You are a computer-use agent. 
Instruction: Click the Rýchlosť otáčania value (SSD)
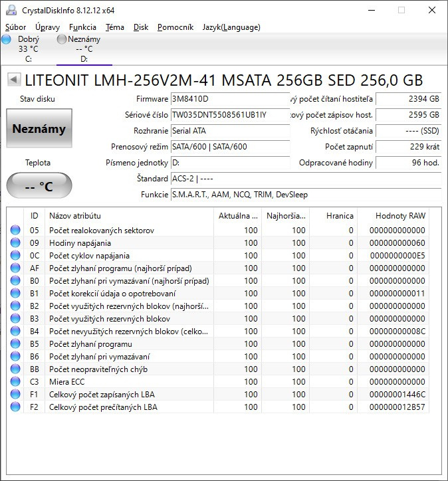(408, 131)
